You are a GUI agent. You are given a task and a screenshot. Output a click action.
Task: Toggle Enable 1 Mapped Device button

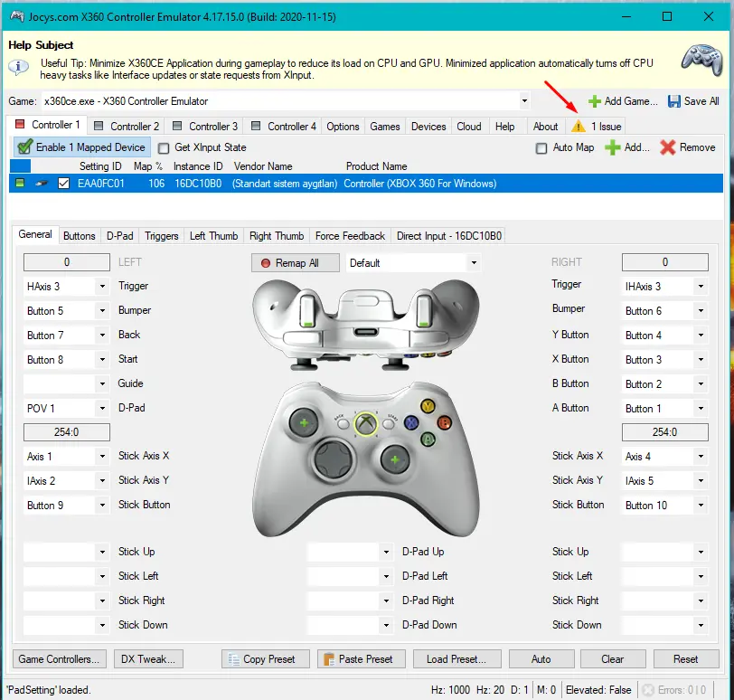[x=82, y=147]
